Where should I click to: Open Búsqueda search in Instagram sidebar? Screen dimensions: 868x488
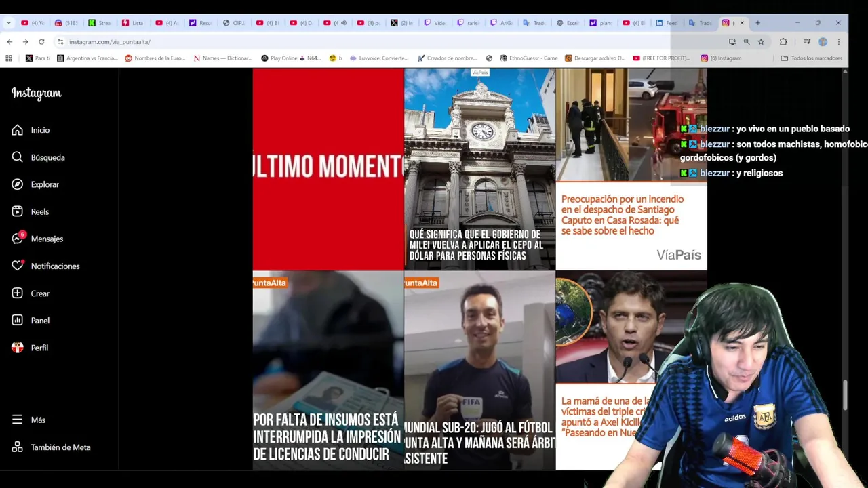(38, 157)
